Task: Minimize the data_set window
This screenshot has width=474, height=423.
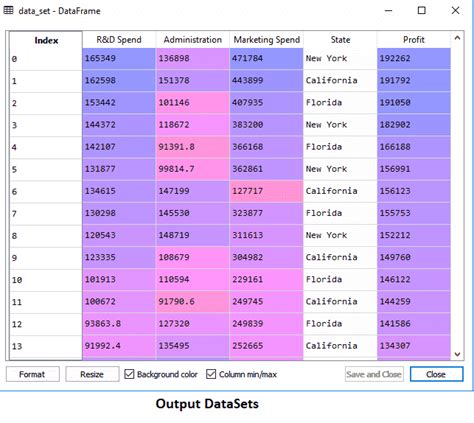Action: pos(388,11)
